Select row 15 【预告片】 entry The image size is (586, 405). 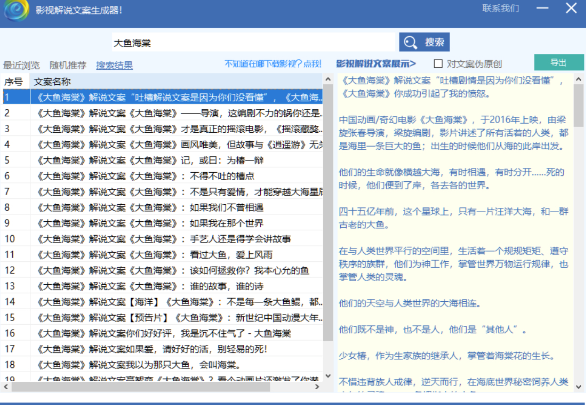coord(161,318)
